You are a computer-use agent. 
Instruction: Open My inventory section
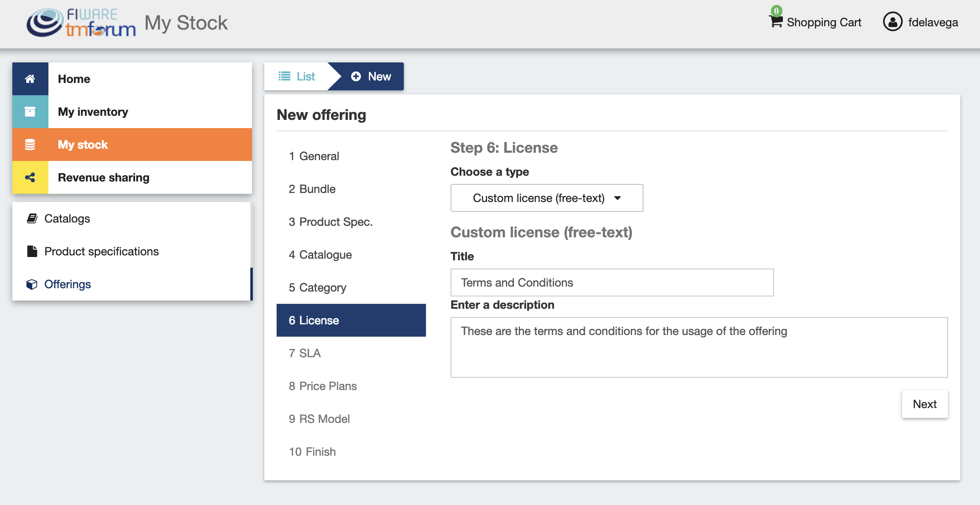(132, 112)
